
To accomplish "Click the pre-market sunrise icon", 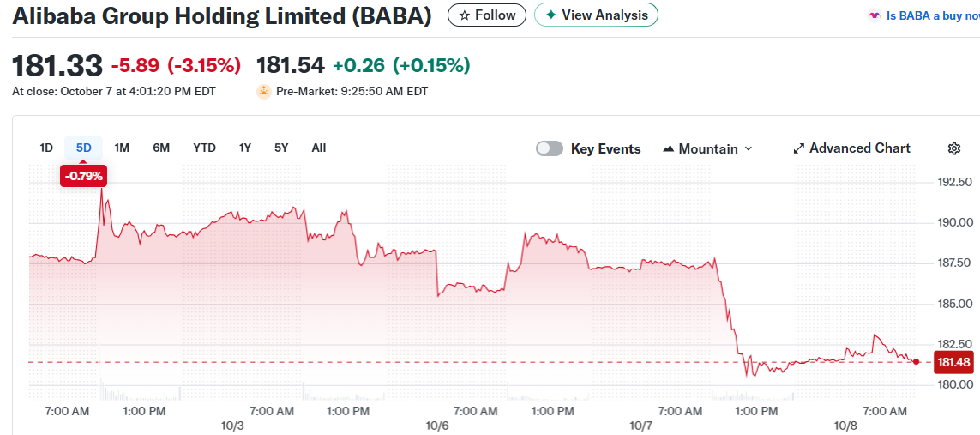I will (263, 91).
